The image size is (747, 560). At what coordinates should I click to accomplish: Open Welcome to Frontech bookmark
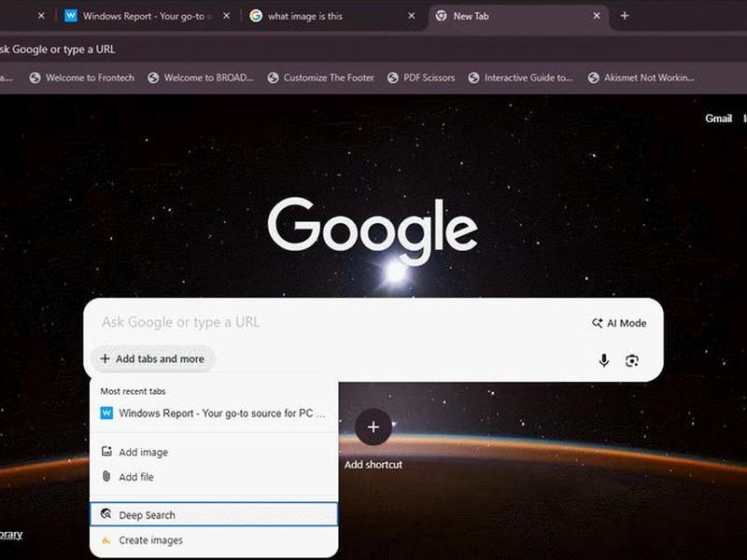pos(82,77)
